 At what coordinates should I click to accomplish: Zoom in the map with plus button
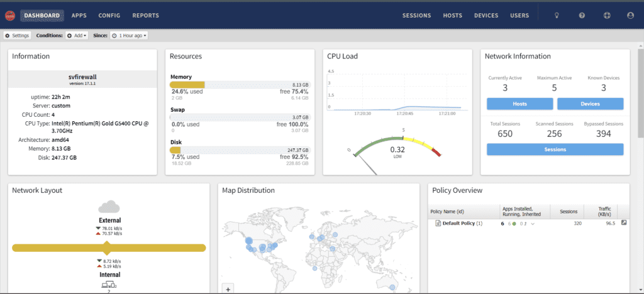click(x=228, y=289)
